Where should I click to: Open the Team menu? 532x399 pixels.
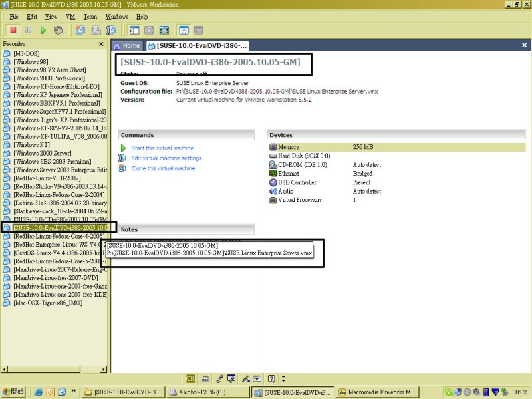click(x=90, y=17)
